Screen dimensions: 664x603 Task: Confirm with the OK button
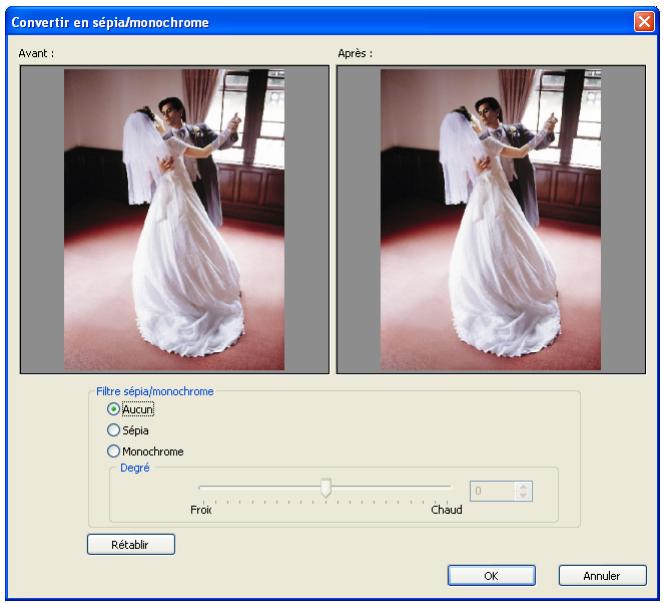[x=492, y=576]
